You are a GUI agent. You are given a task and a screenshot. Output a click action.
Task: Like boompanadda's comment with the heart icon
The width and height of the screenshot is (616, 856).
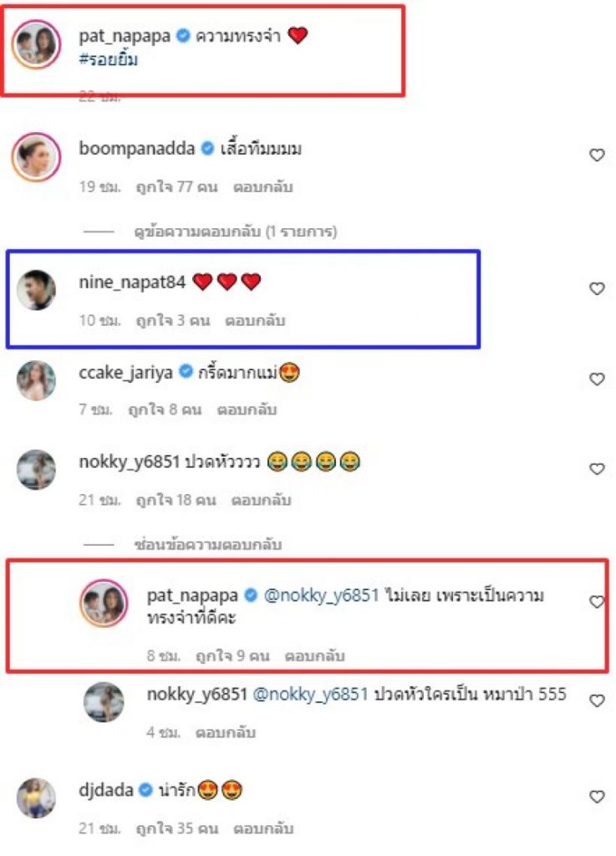pos(597,155)
